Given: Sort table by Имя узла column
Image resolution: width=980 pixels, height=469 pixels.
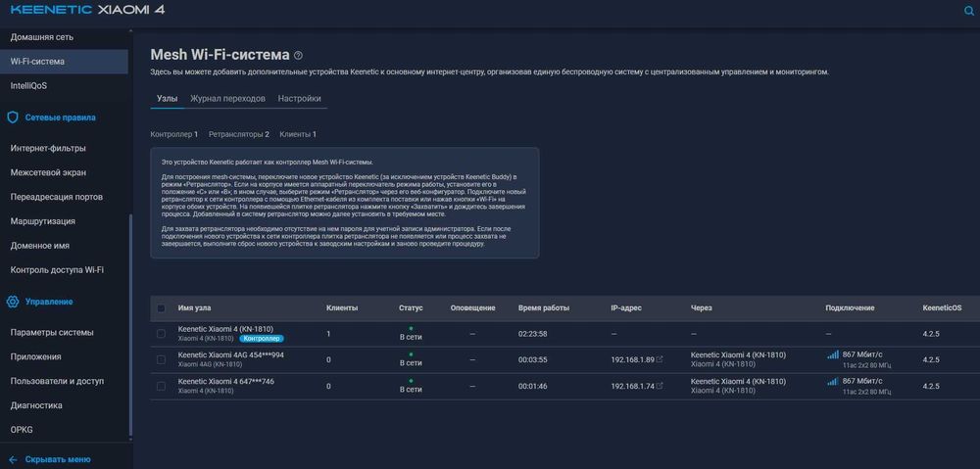Looking at the screenshot, I should point(194,307).
